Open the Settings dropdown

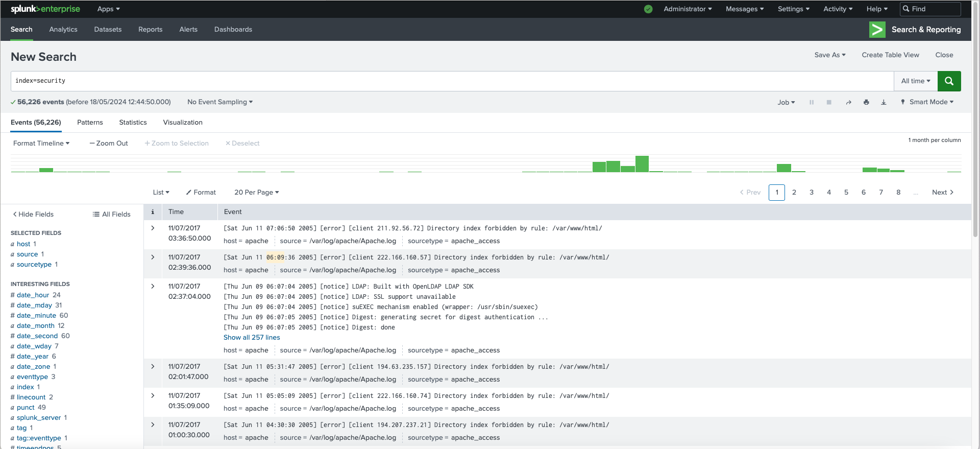click(793, 9)
